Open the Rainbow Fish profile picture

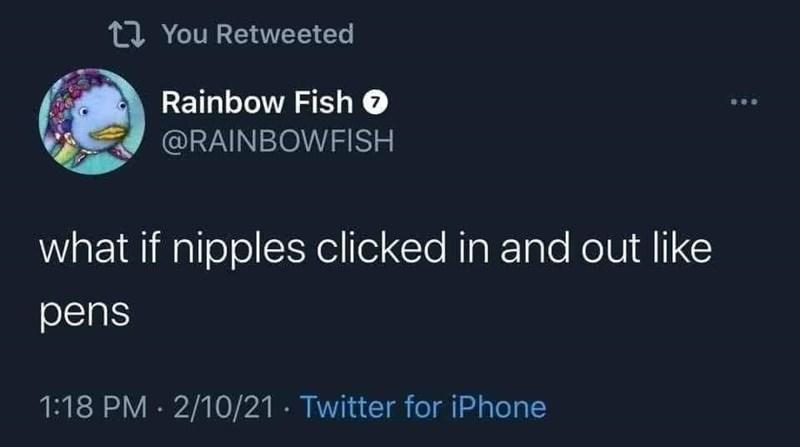click(x=92, y=122)
